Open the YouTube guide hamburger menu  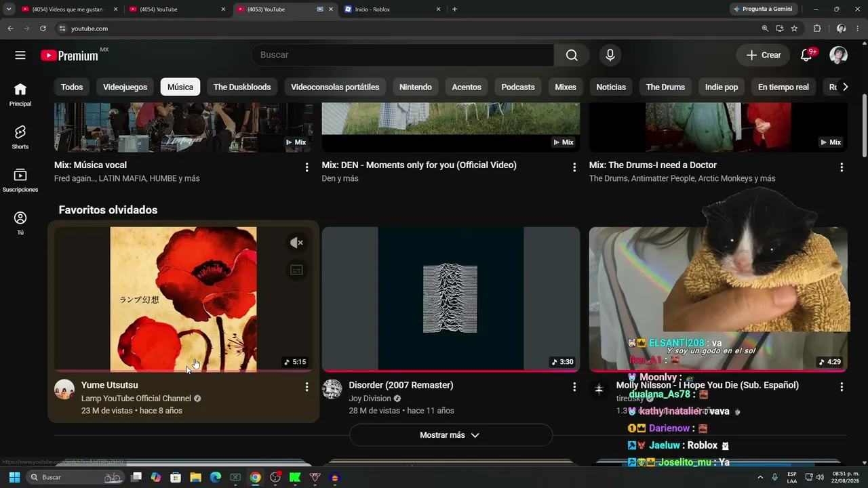20,55
